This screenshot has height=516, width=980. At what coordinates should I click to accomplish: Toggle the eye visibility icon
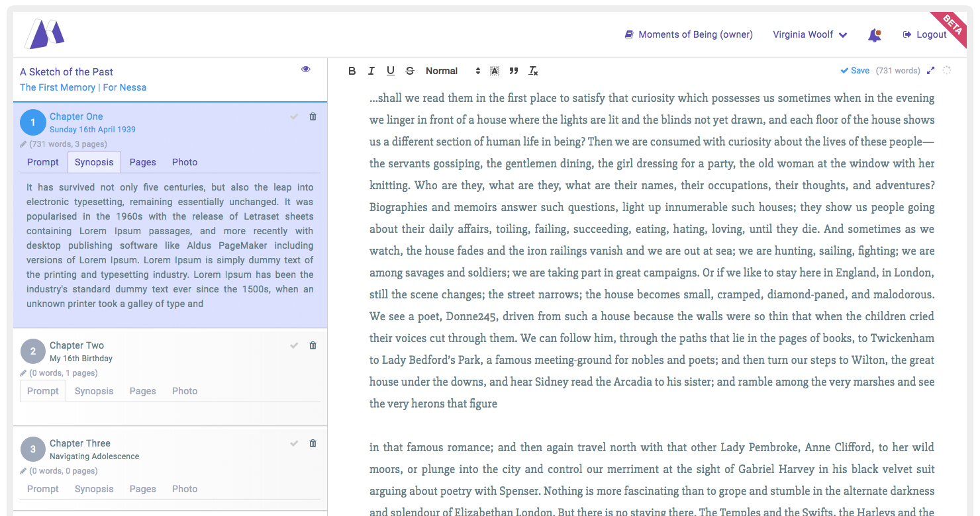pyautogui.click(x=305, y=69)
